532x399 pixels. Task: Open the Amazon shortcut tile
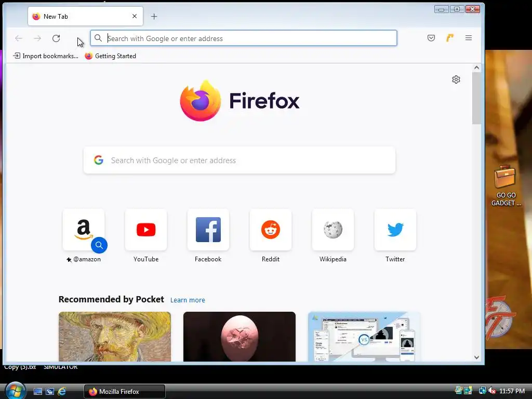(x=84, y=230)
